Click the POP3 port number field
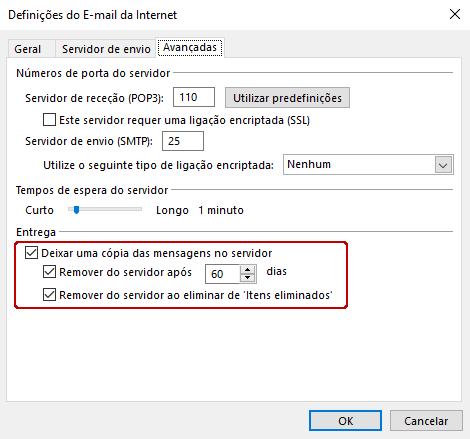This screenshot has height=439, width=470. pos(194,97)
